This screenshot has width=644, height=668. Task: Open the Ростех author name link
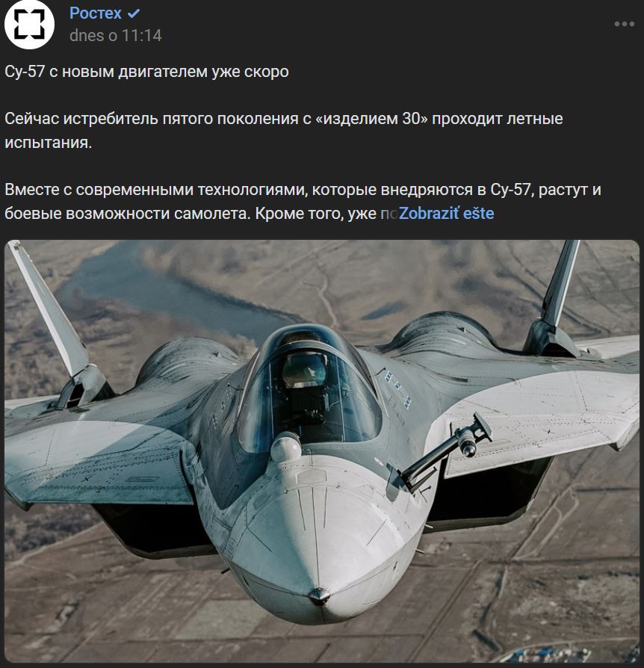click(96, 13)
